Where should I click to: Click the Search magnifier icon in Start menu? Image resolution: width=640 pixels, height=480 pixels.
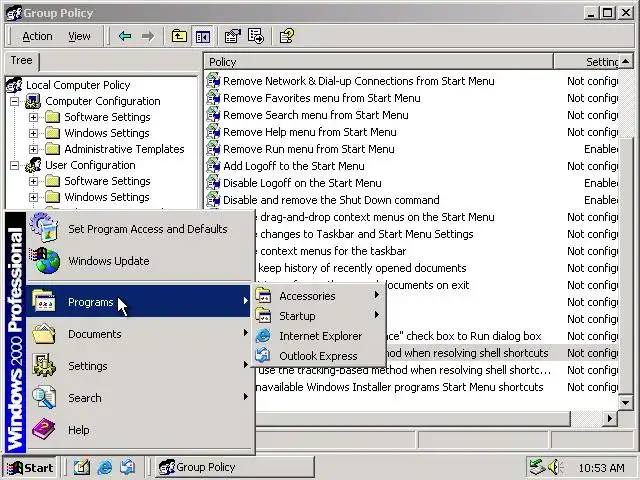click(44, 398)
